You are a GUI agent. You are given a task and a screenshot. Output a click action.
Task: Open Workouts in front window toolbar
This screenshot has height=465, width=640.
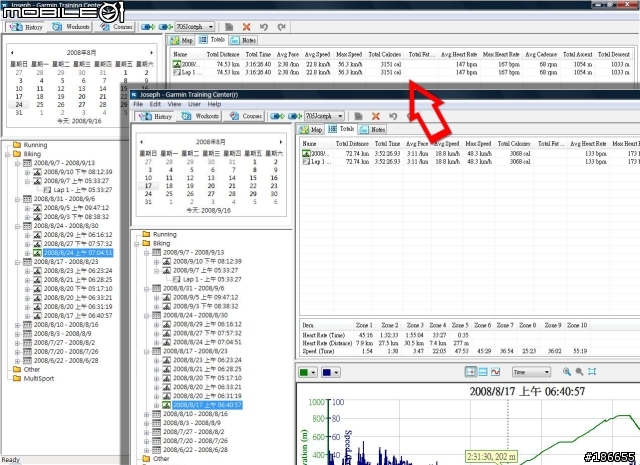coord(200,116)
